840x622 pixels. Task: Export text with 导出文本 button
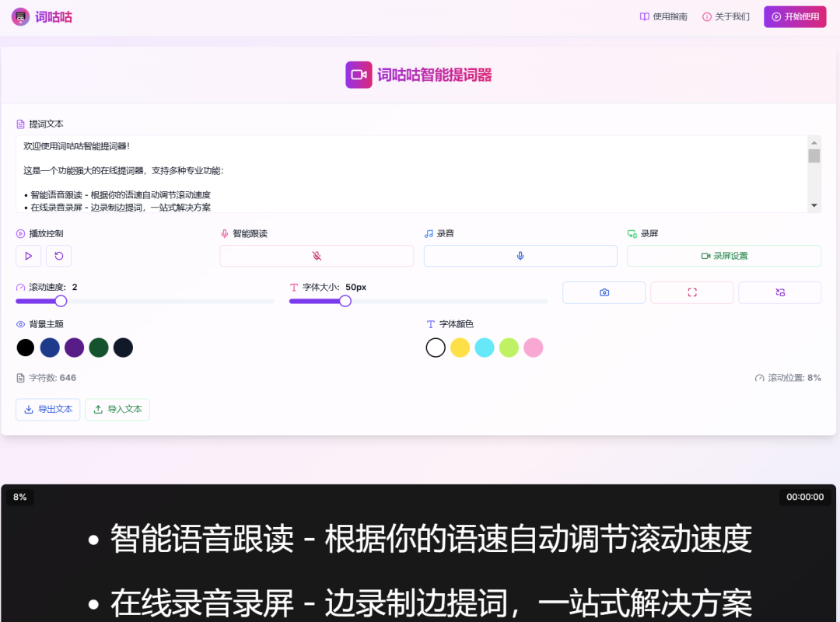47,409
